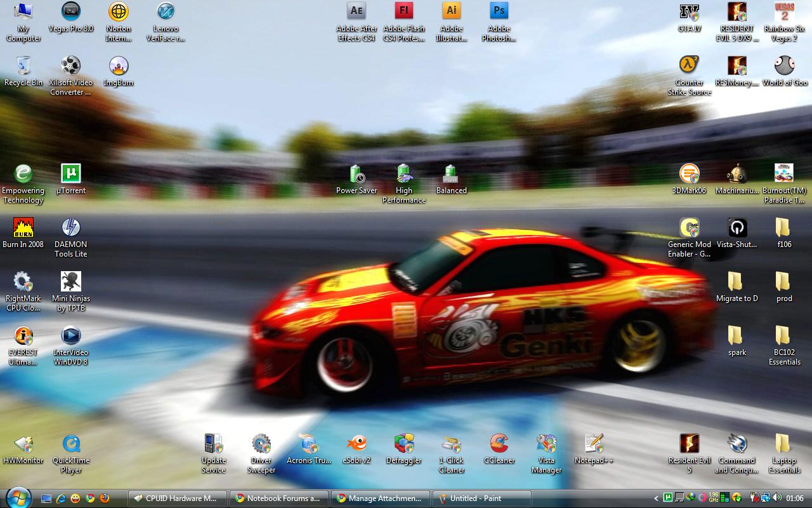812x508 pixels.
Task: Open the Counter Strike Source desktop icon
Action: click(690, 76)
